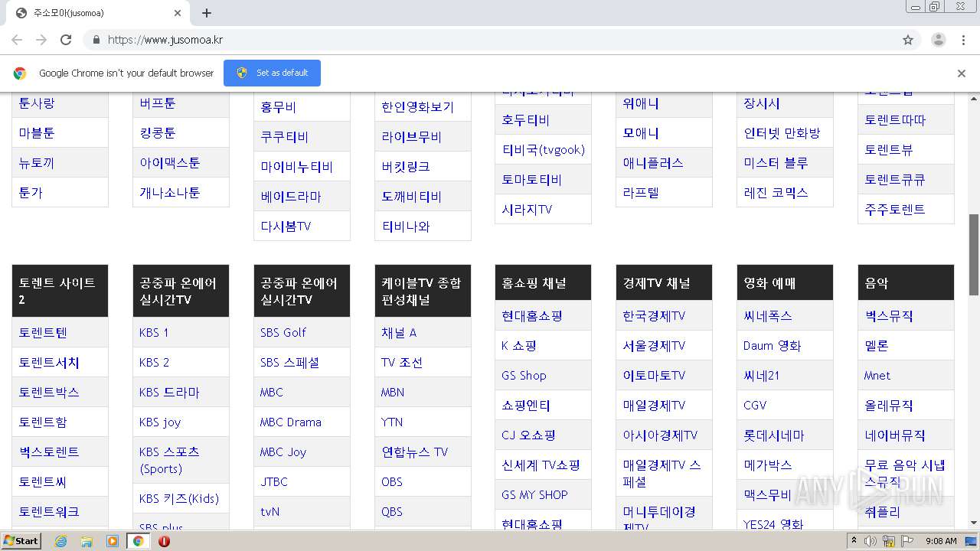Switch to Chrome in the taskbar

(x=138, y=541)
